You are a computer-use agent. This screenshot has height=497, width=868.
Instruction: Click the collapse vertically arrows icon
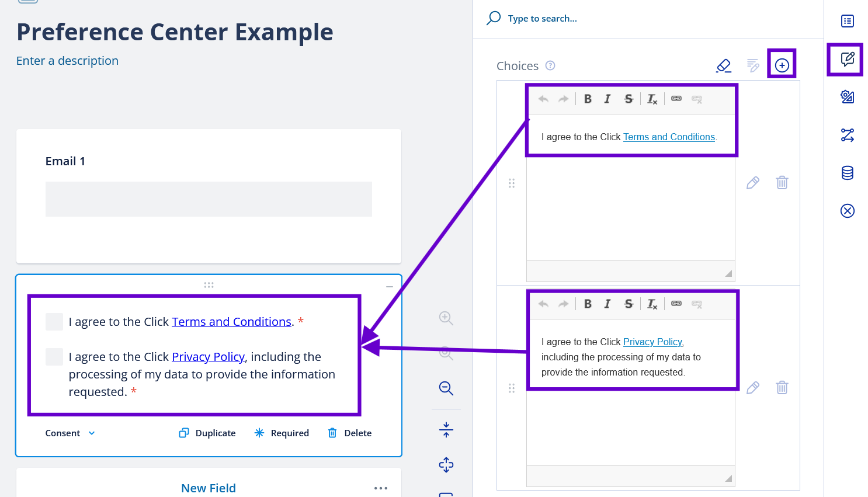click(x=446, y=430)
